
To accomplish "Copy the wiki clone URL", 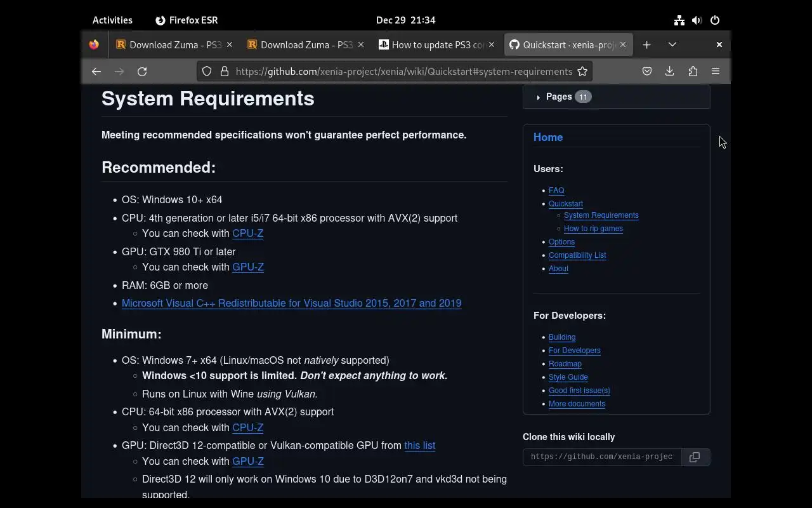I will (x=695, y=457).
